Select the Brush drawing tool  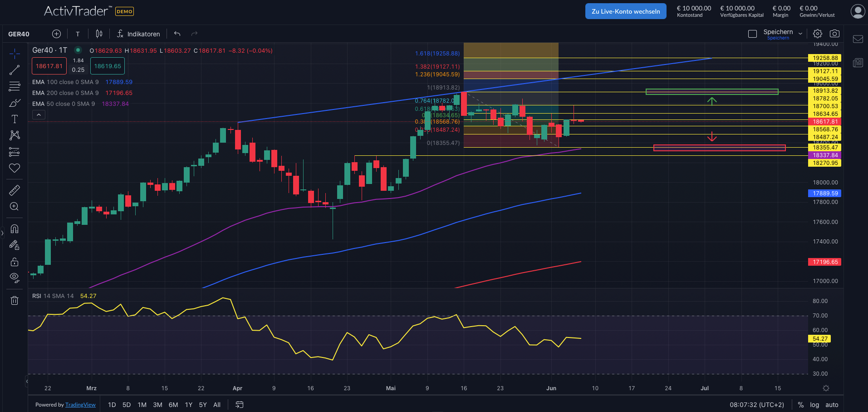(15, 103)
